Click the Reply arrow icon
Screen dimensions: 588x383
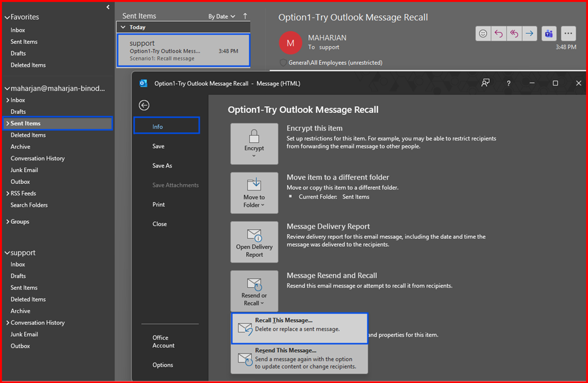499,34
